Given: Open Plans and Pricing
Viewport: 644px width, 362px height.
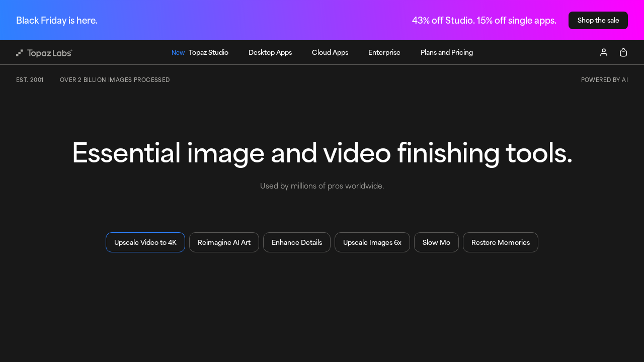Looking at the screenshot, I should tap(446, 52).
